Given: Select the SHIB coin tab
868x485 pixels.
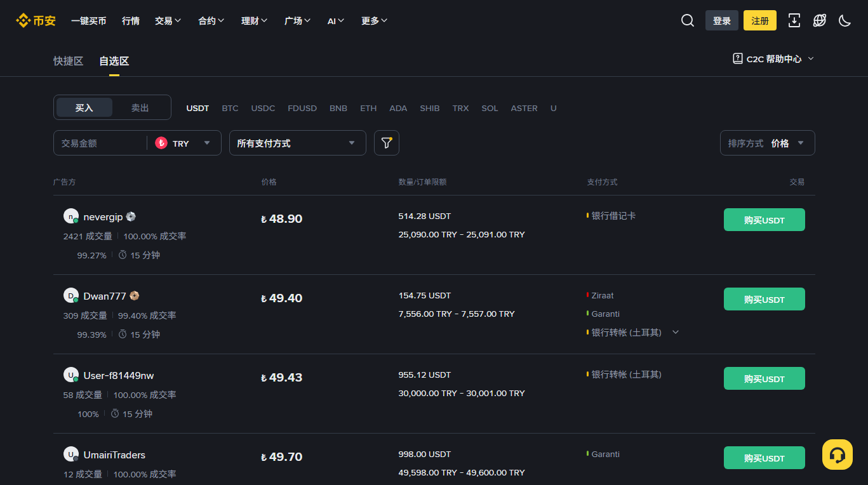Looking at the screenshot, I should [x=430, y=108].
